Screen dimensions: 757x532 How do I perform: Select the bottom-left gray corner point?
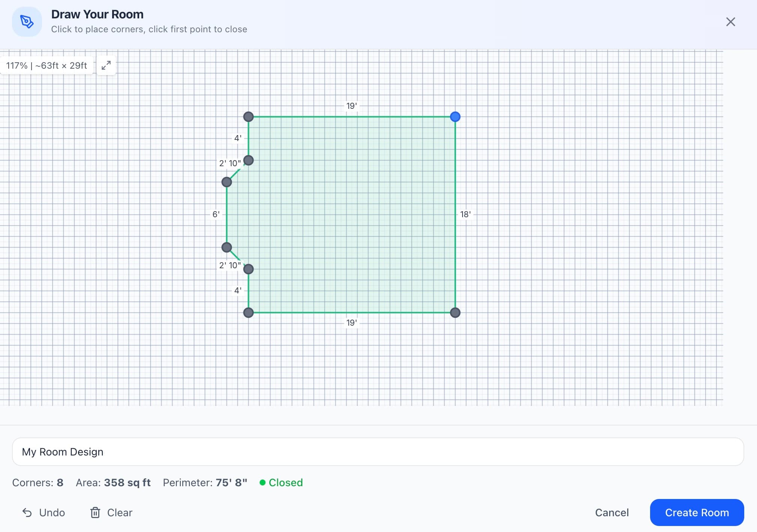pyautogui.click(x=248, y=313)
